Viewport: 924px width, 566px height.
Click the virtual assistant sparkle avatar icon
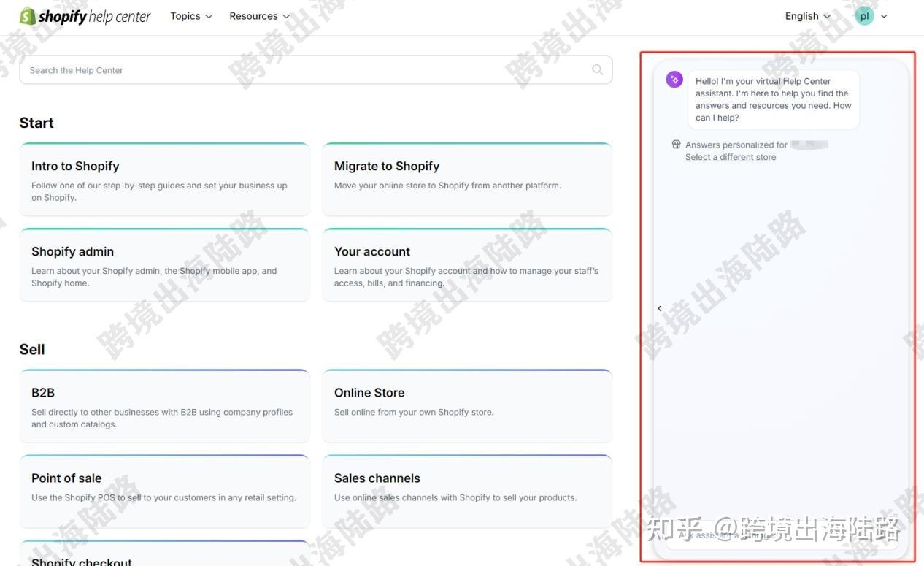[673, 79]
